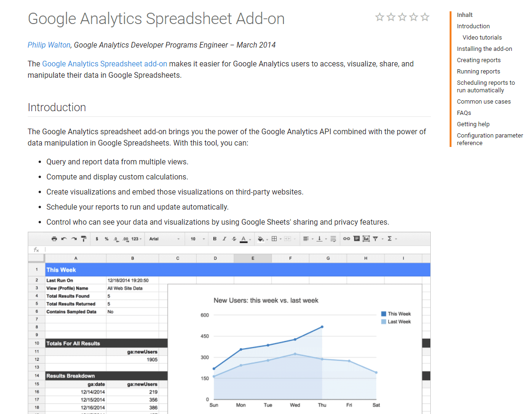This screenshot has width=532, height=414.
Task: Open the Arial font dropdown
Action: point(164,239)
